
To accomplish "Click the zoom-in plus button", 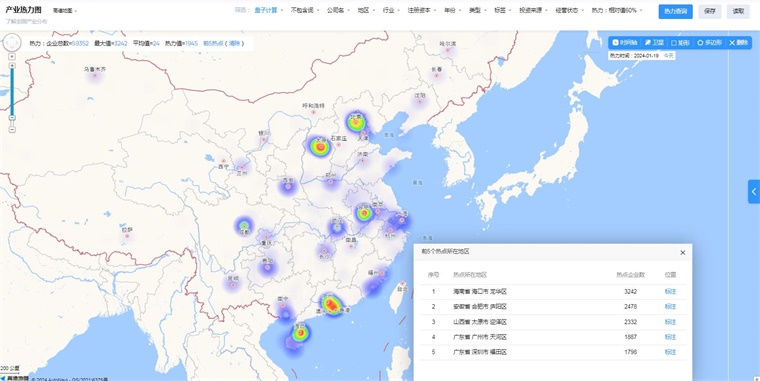I will click(12, 65).
